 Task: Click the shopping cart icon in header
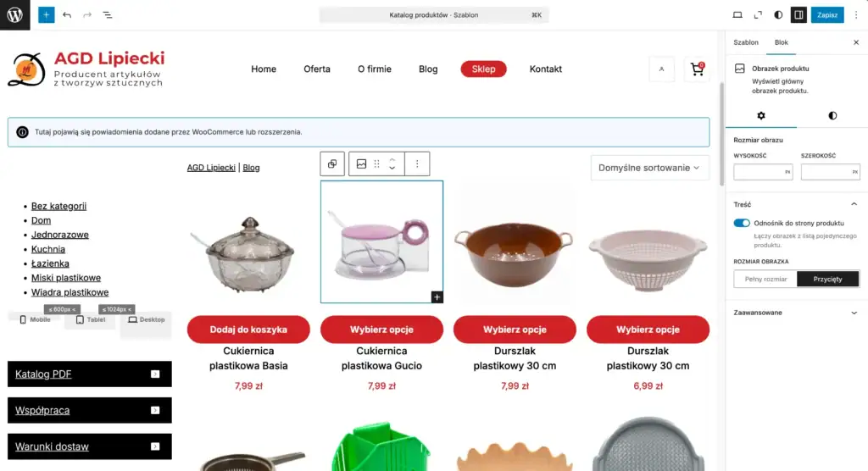(x=697, y=69)
